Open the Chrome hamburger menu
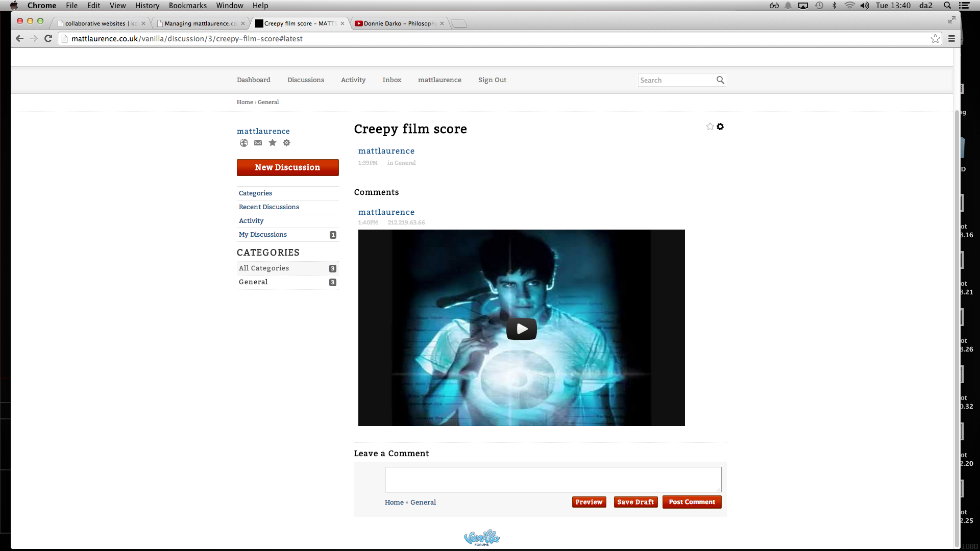This screenshot has height=551, width=980. point(951,39)
